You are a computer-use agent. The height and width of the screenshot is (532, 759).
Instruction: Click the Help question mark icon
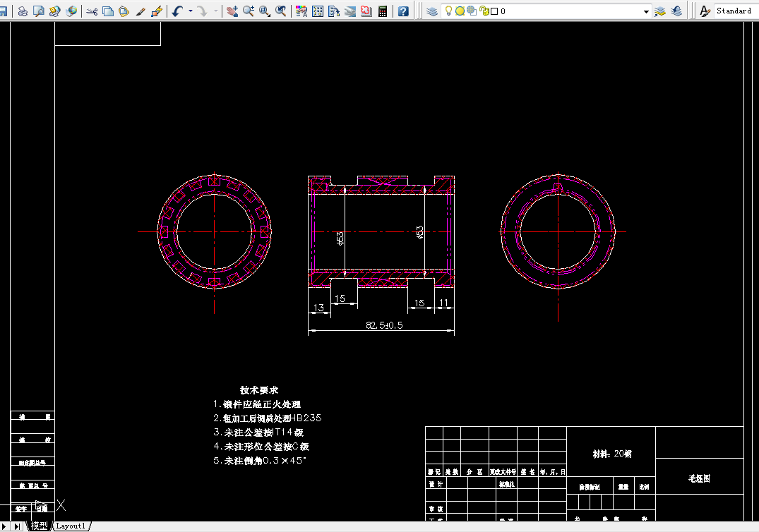[x=403, y=11]
